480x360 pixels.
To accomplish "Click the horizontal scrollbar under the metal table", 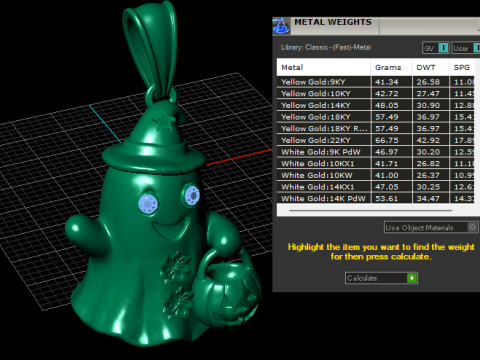I will [370, 211].
